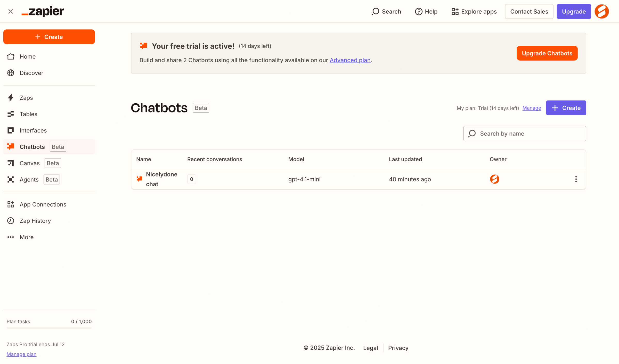Open Canvas in the sidebar
The height and width of the screenshot is (364, 619).
(x=49, y=163)
